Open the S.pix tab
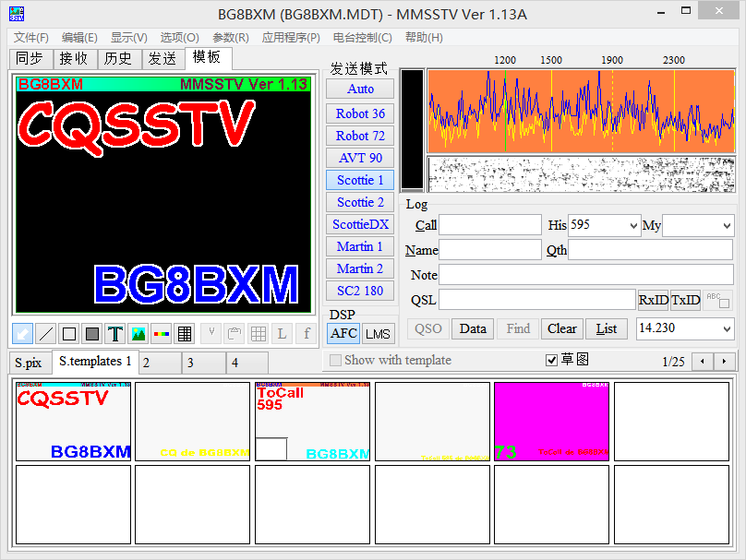746x560 pixels. coord(29,363)
